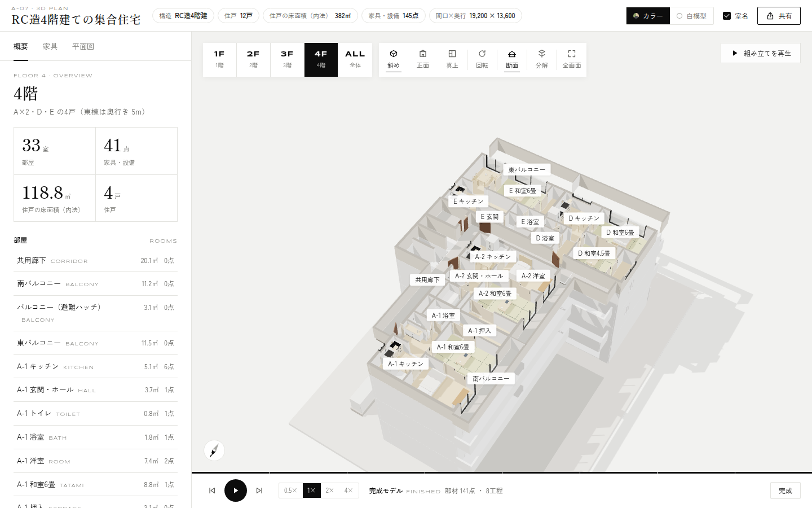Select 南バルコニー row in room list
This screenshot has width=812, height=508.
point(95,284)
